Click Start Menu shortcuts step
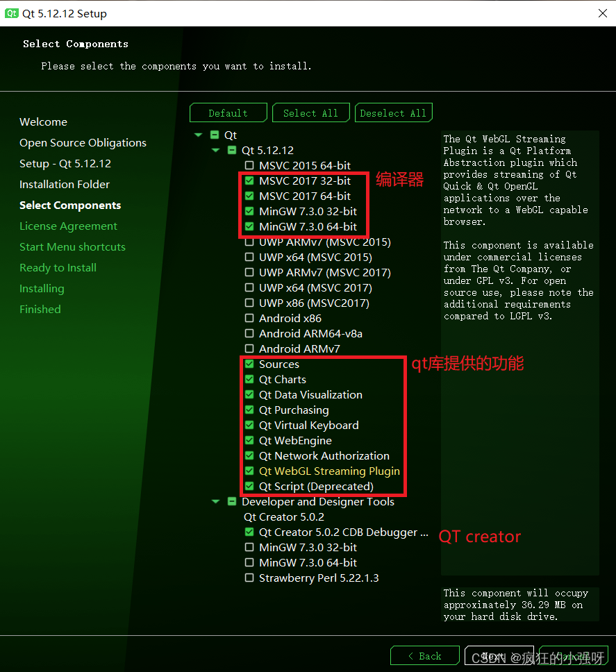The height and width of the screenshot is (672, 616). click(72, 247)
